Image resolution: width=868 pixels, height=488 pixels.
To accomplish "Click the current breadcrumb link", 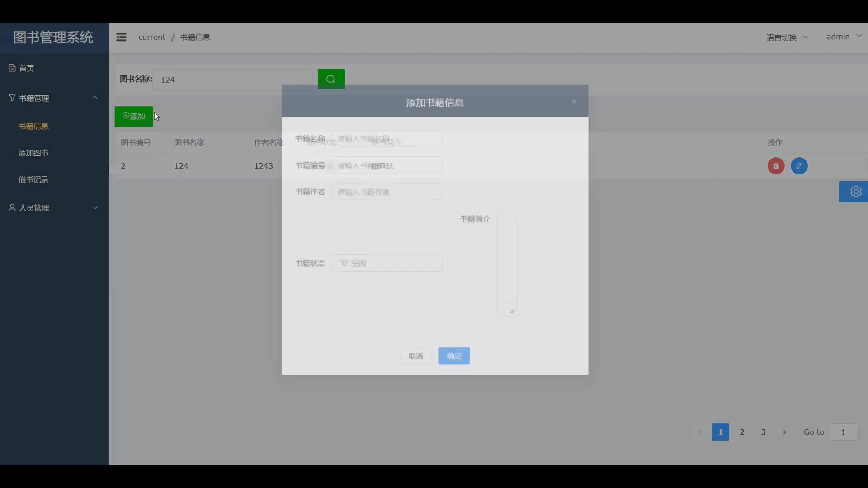I will (x=152, y=37).
